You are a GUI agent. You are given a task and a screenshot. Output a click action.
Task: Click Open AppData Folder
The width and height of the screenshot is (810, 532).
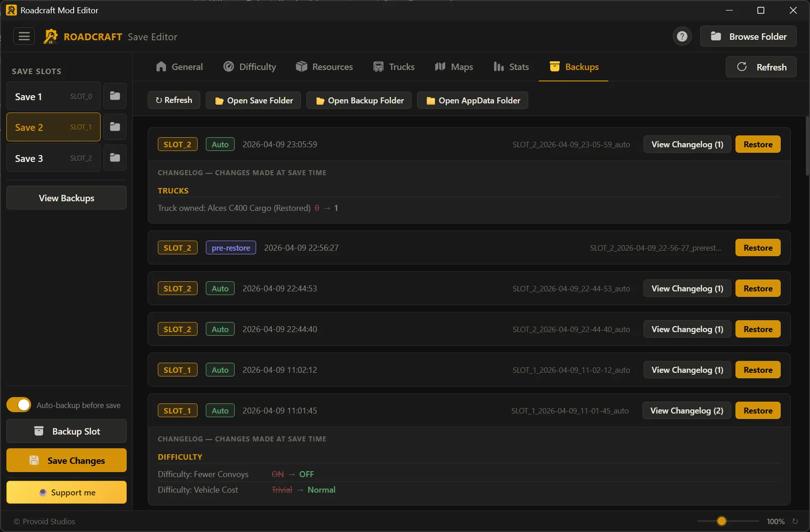pyautogui.click(x=472, y=100)
